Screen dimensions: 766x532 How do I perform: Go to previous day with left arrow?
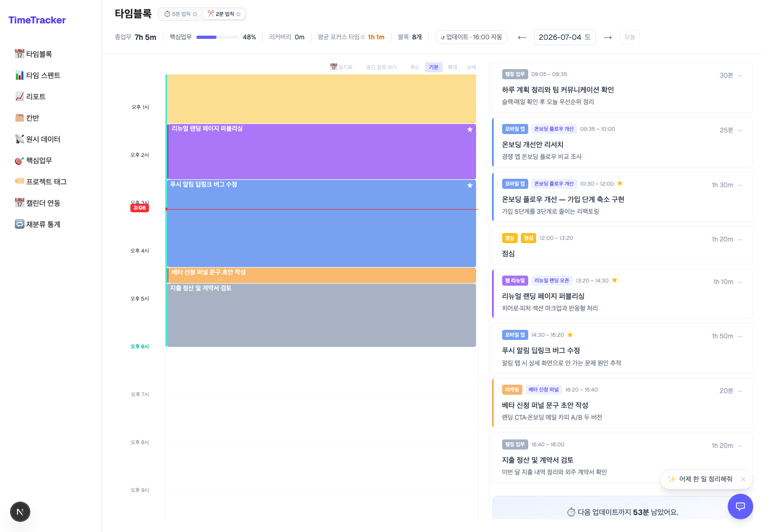(x=522, y=37)
